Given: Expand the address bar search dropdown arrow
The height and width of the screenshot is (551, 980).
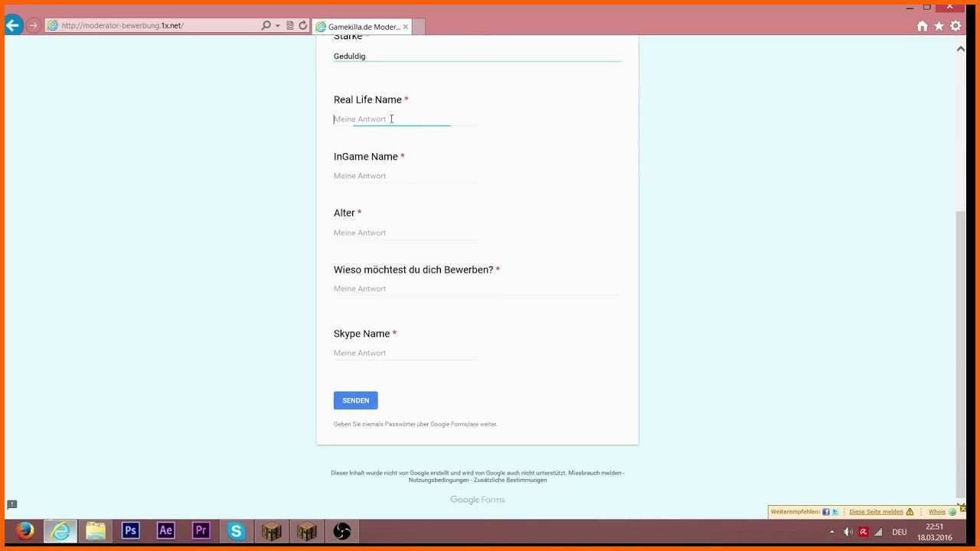Looking at the screenshot, I should [x=278, y=25].
